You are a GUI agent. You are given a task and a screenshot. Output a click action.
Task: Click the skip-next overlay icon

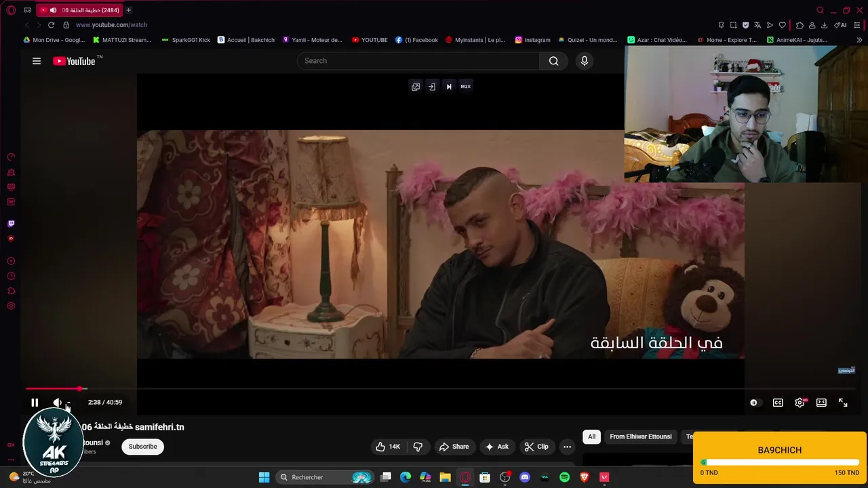pyautogui.click(x=449, y=87)
